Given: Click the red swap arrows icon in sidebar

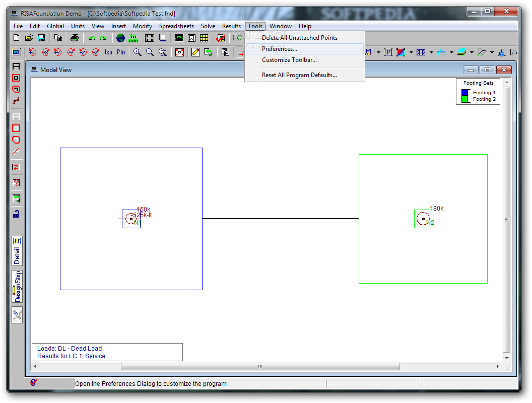Looking at the screenshot, I should click(x=16, y=167).
